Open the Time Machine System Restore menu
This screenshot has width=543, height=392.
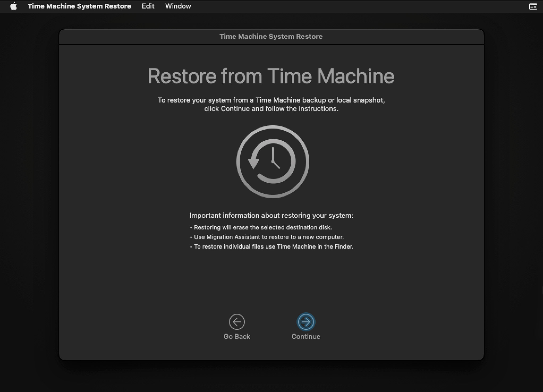pyautogui.click(x=79, y=6)
